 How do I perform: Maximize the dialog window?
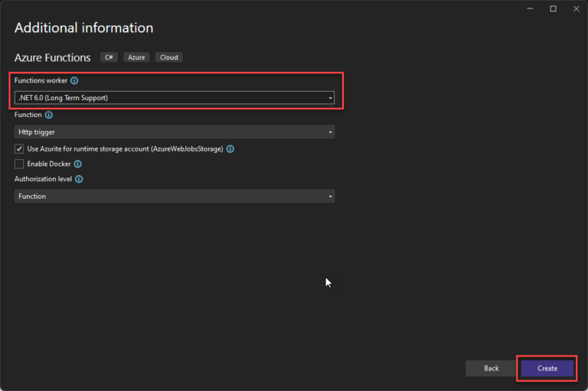tap(553, 8)
